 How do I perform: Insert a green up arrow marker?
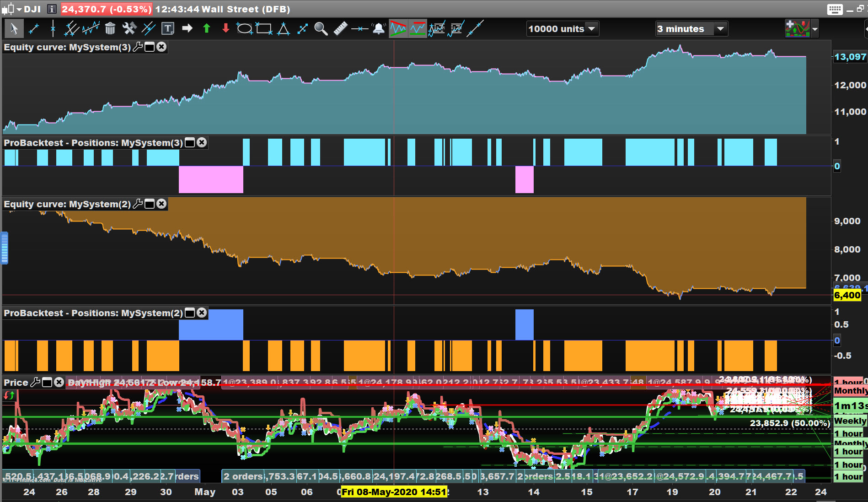coord(206,28)
